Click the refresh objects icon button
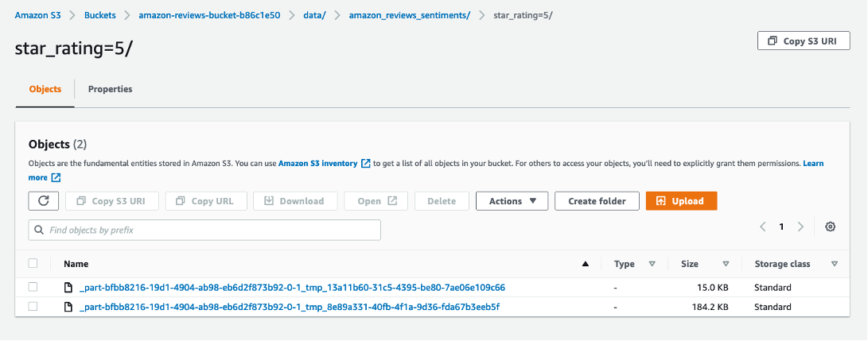868x341 pixels. 43,201
